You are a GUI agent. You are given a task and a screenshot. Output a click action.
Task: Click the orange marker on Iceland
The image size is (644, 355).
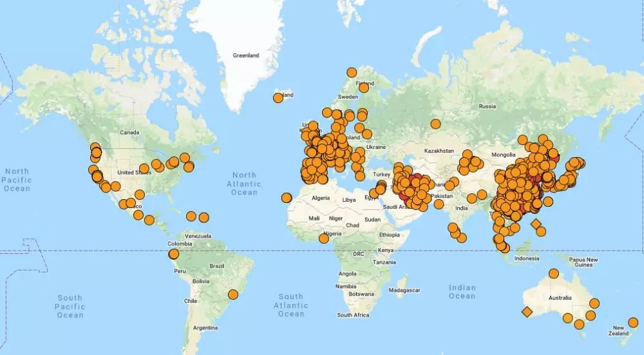click(278, 98)
